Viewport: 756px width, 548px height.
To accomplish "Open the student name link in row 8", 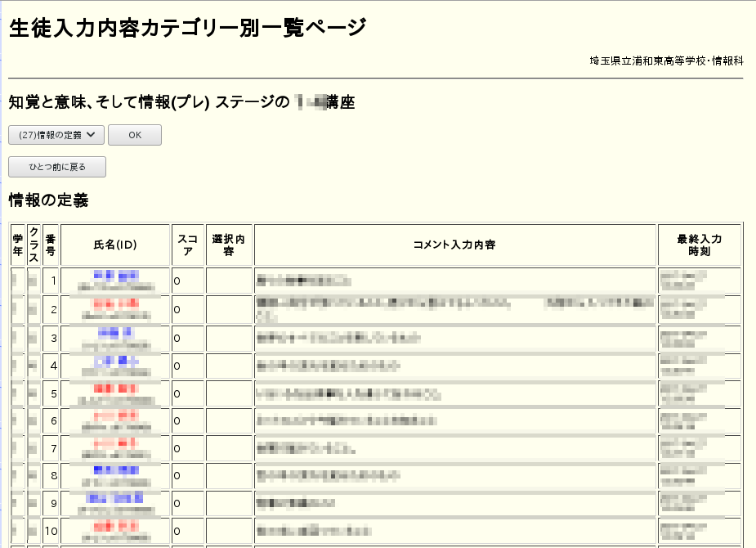I will 116,469.
